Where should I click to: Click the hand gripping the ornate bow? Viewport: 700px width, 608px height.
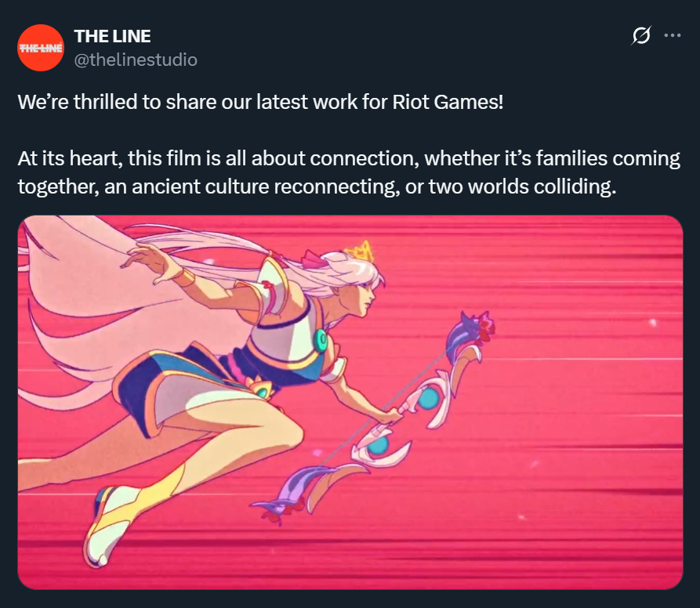391,416
